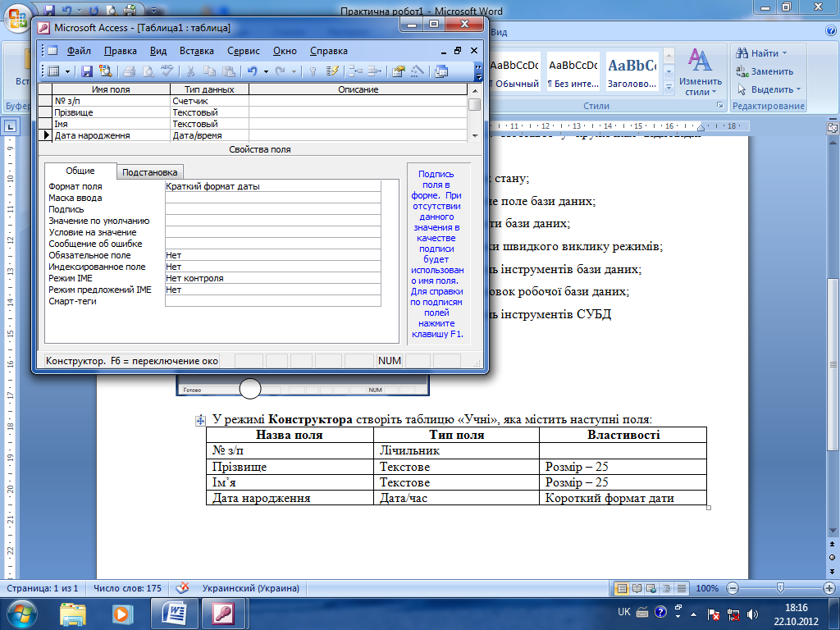Click the Cut scissors icon

(190, 71)
